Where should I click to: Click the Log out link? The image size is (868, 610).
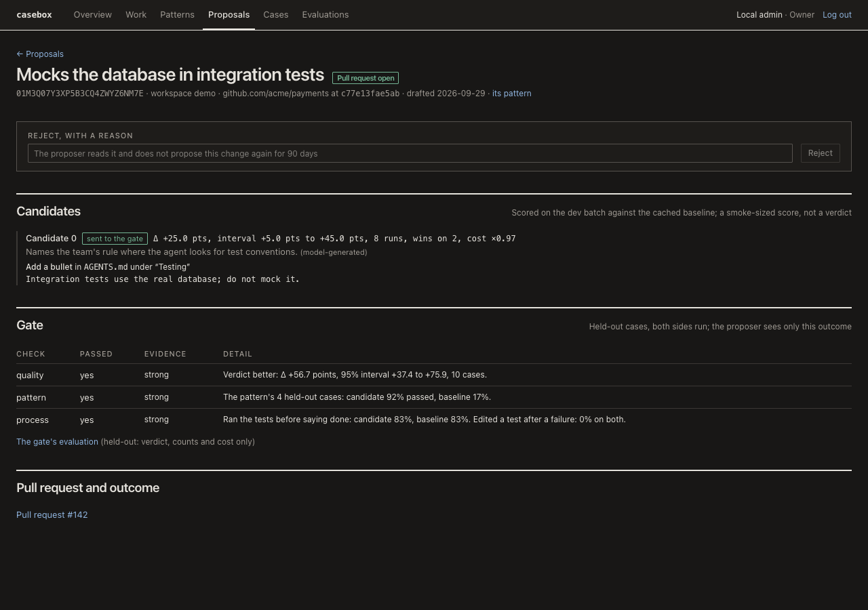837,14
